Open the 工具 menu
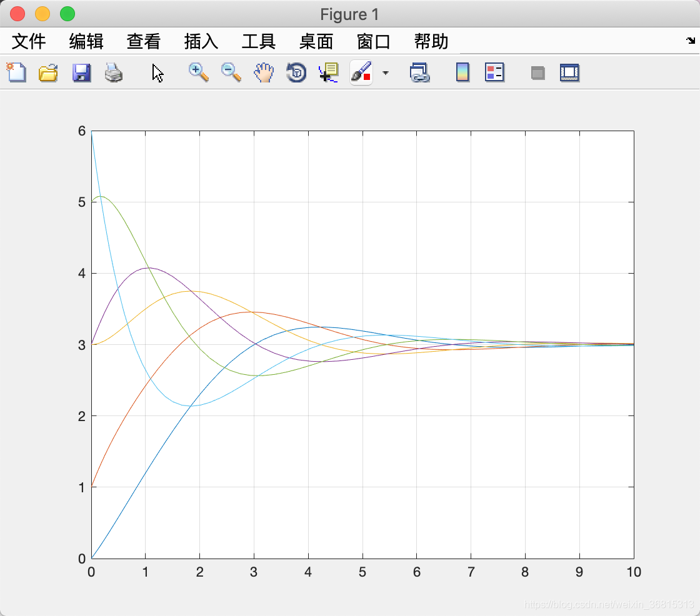The width and height of the screenshot is (700, 616). click(x=259, y=41)
